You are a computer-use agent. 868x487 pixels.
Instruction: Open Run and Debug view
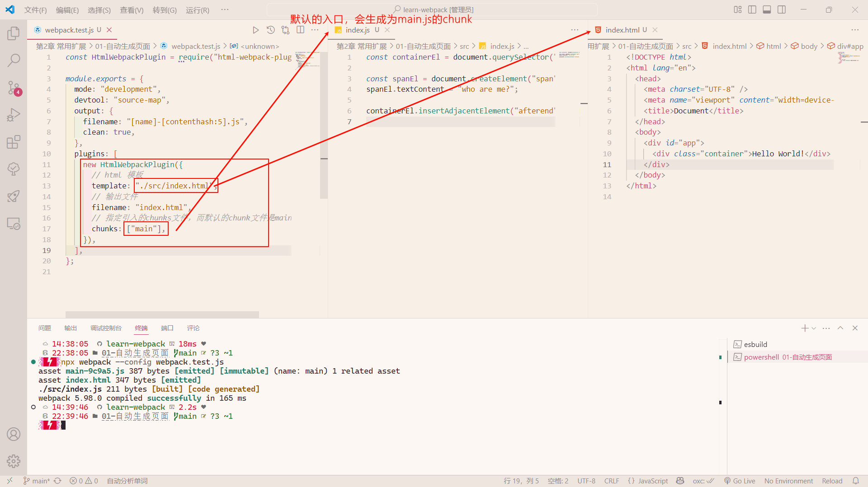click(14, 115)
